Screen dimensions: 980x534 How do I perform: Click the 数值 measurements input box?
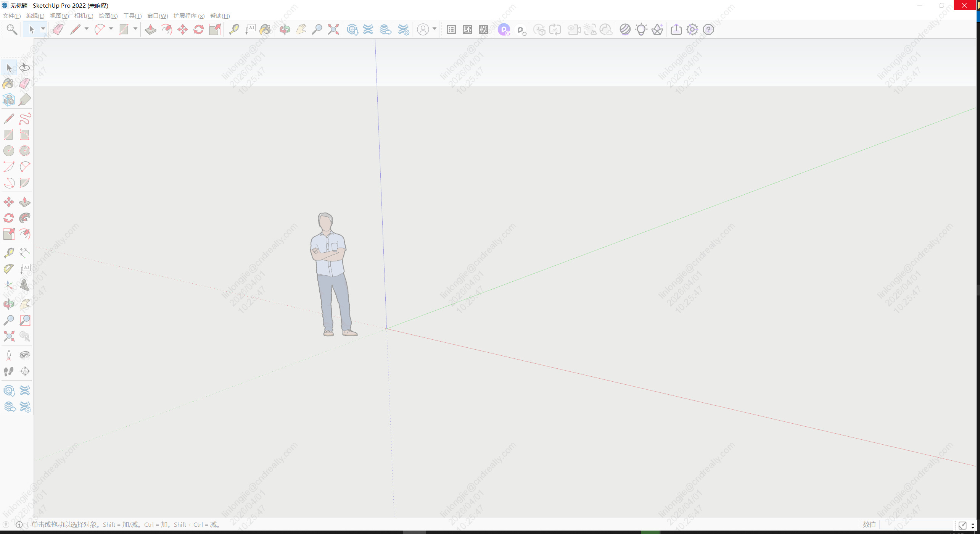coord(916,524)
